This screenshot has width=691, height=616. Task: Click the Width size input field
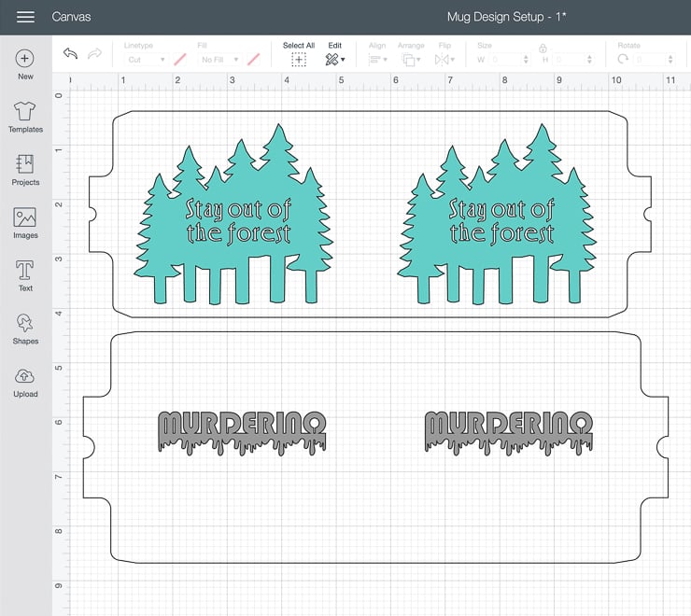[x=506, y=60]
